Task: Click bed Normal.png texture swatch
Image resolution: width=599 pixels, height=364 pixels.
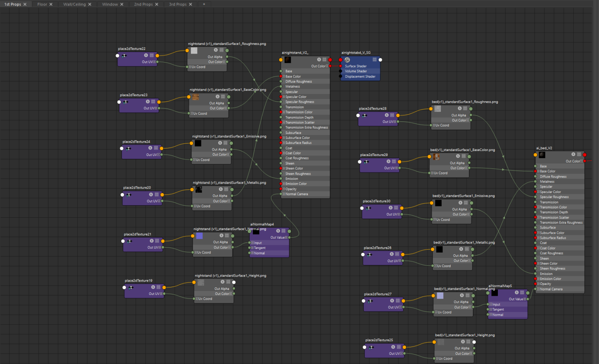Action: tap(440, 296)
